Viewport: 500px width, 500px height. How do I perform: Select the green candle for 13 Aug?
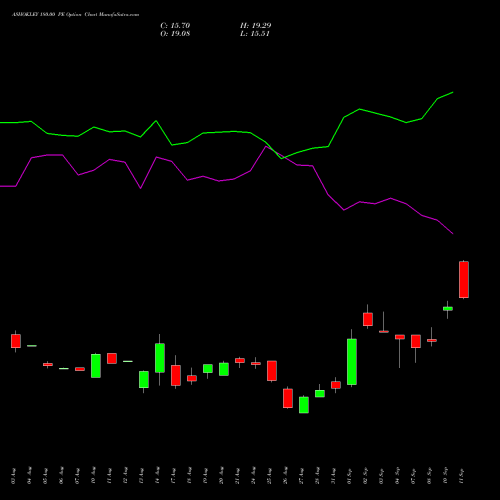click(x=144, y=379)
